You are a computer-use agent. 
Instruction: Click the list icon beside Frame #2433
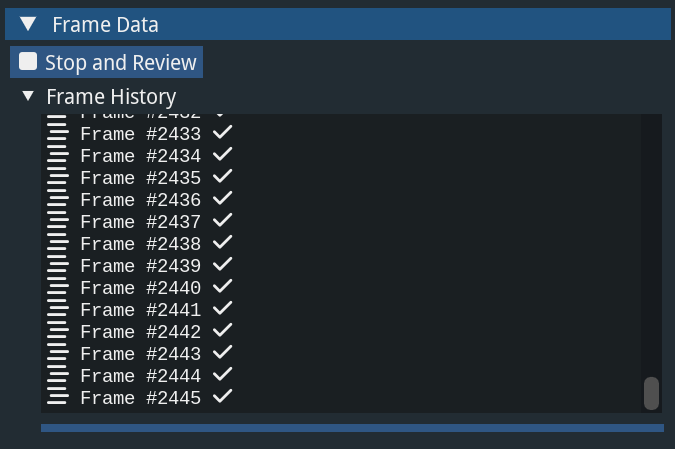coord(58,134)
